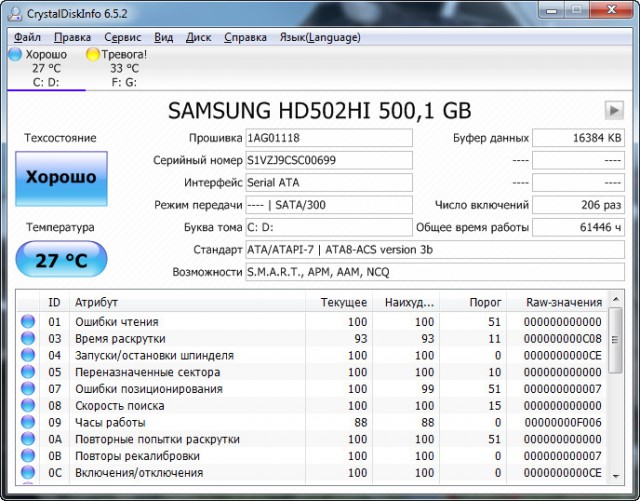640x501 pixels.
Task: Go to next disk with the arrow button
Action: 614,110
